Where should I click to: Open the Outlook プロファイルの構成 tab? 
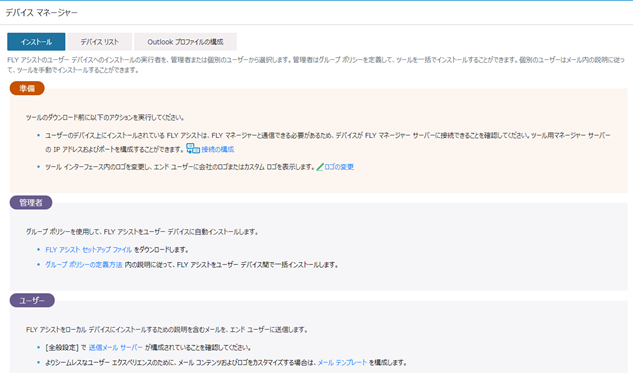point(185,42)
